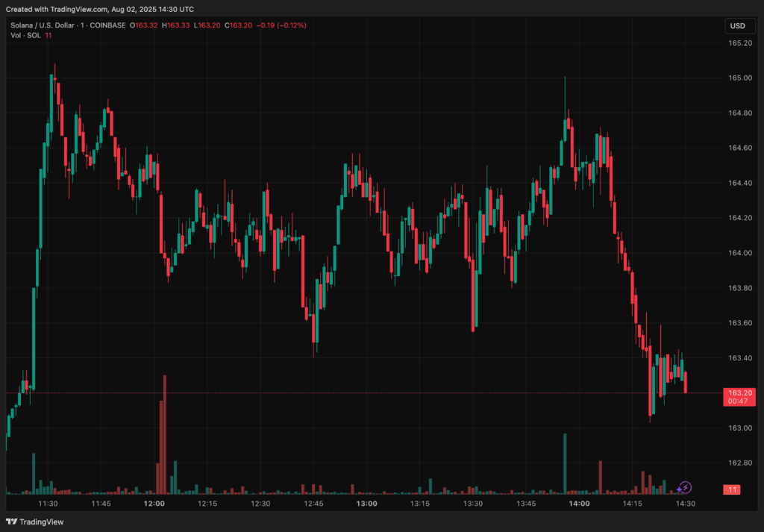This screenshot has height=532, width=764.
Task: Click the 12:15 time axis label
Action: click(207, 504)
